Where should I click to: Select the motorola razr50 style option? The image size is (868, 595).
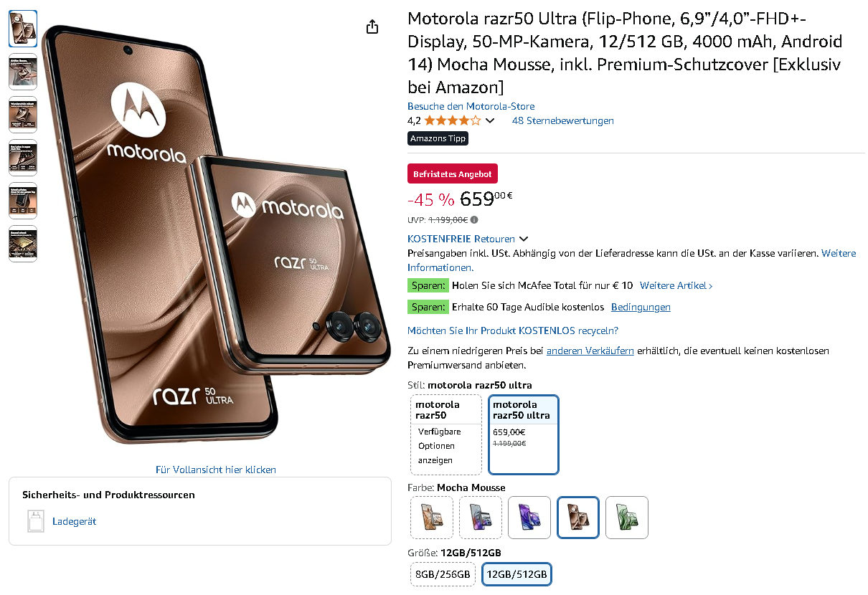click(x=446, y=434)
